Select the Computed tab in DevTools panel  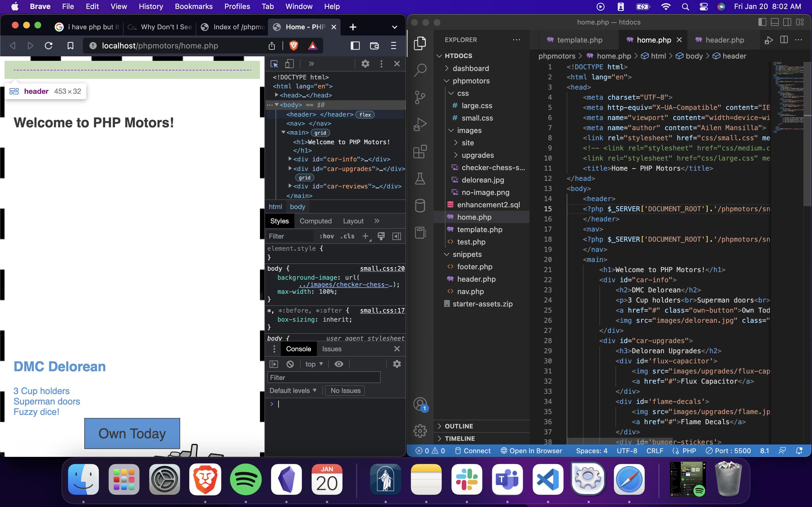tap(316, 221)
